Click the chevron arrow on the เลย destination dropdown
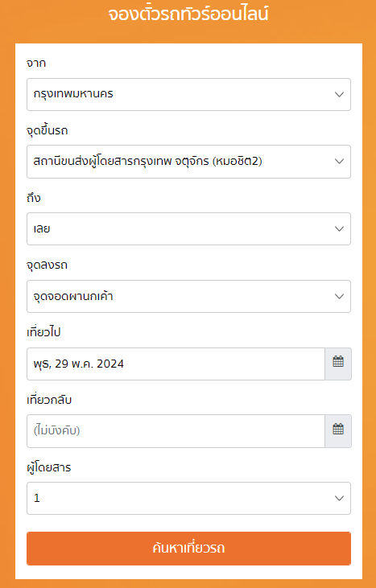 point(339,228)
